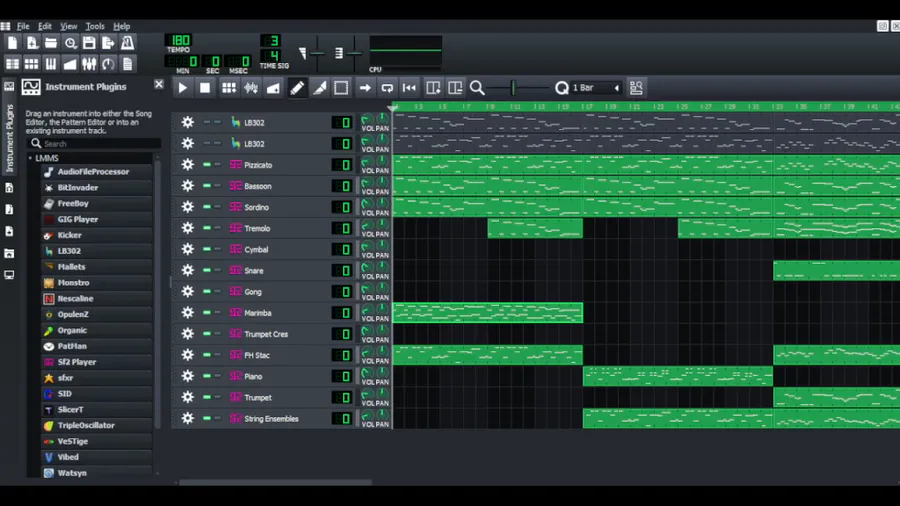Solo the Trumpet track
900x506 pixels.
tap(218, 397)
